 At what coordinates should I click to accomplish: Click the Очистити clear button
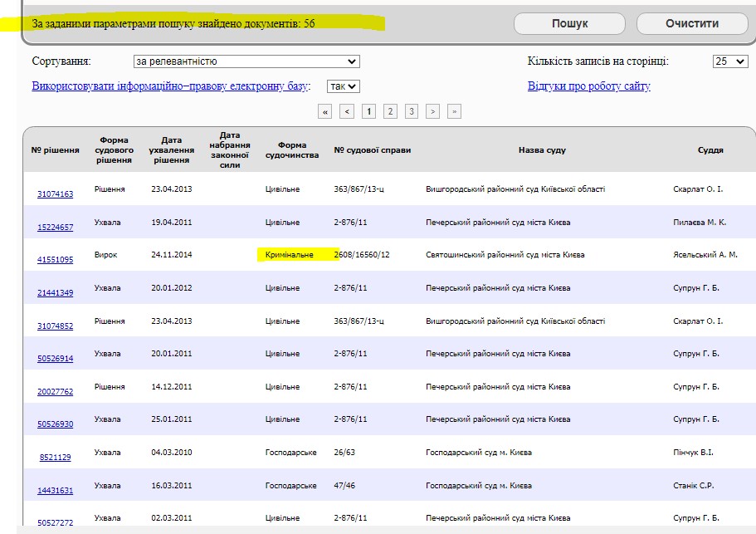(x=691, y=23)
